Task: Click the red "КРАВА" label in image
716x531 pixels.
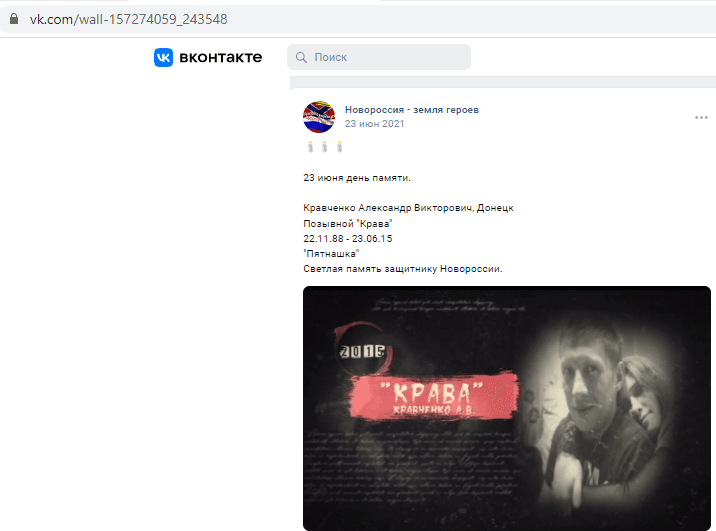Action: [434, 395]
